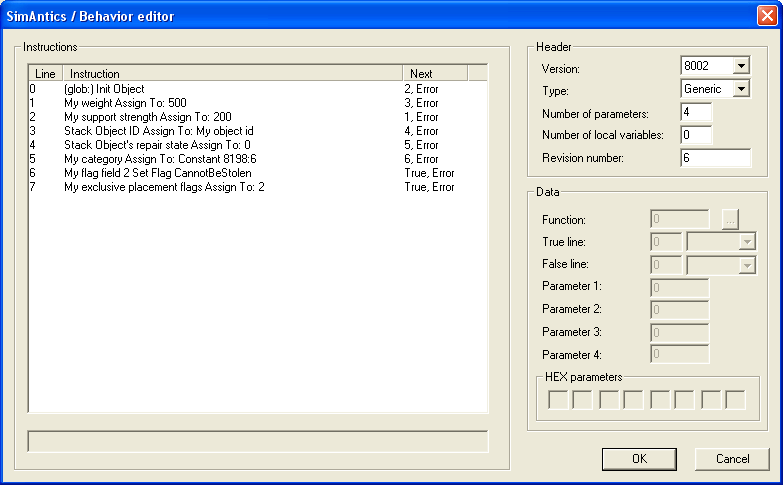Click the Number of parameters field
This screenshot has width=783, height=485.
click(696, 112)
